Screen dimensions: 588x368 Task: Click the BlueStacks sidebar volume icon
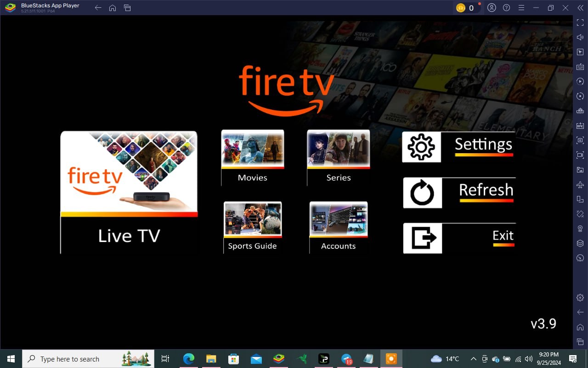pos(580,37)
